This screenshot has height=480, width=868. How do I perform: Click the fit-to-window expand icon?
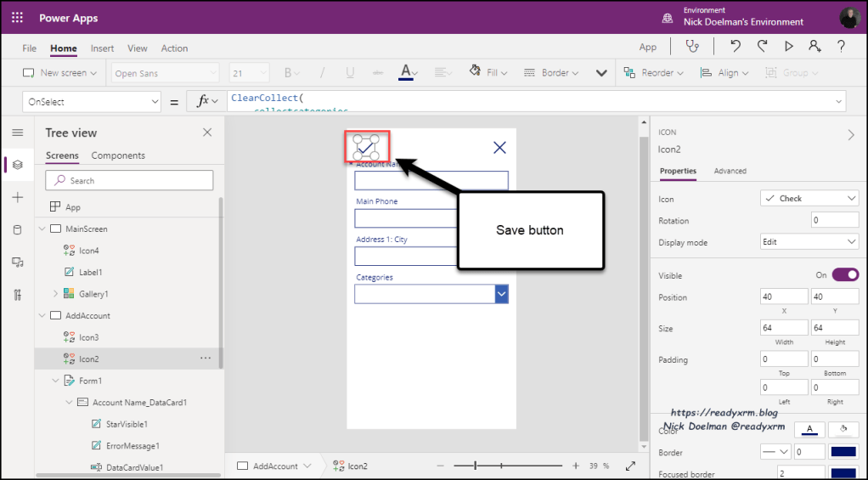[x=630, y=466]
